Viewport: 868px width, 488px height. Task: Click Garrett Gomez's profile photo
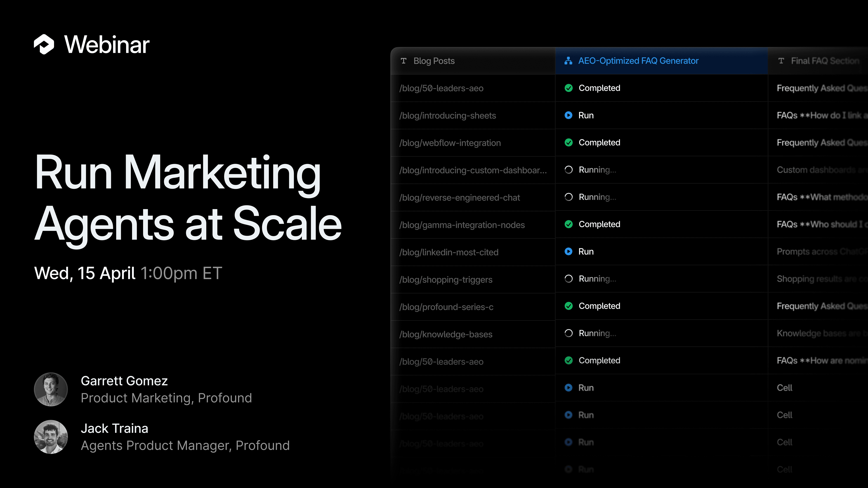(x=51, y=389)
